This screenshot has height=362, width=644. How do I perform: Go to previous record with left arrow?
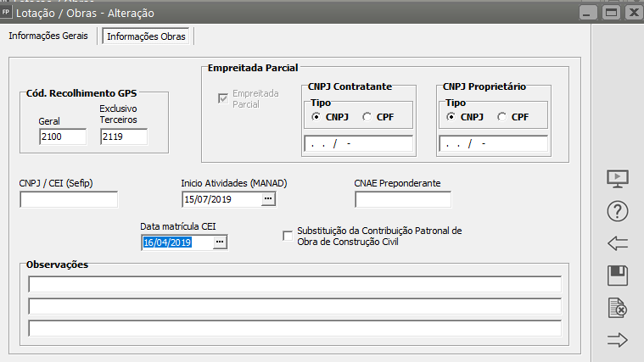pyautogui.click(x=617, y=243)
